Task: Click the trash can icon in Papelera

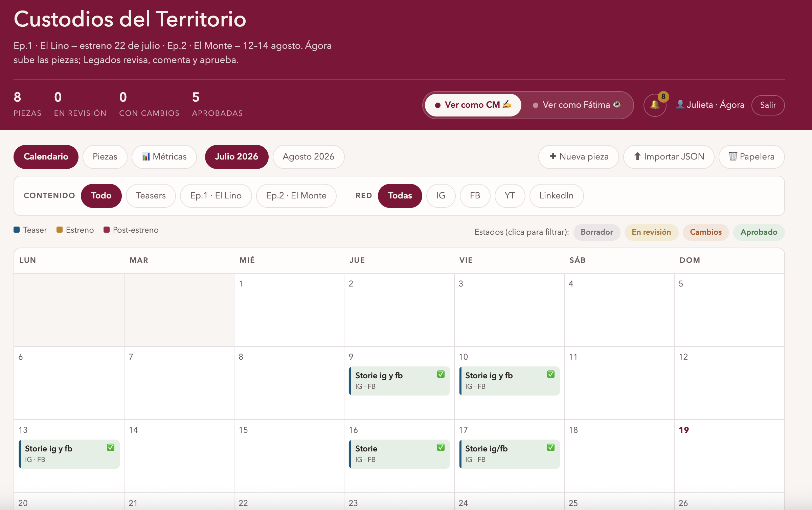Action: pyautogui.click(x=733, y=156)
